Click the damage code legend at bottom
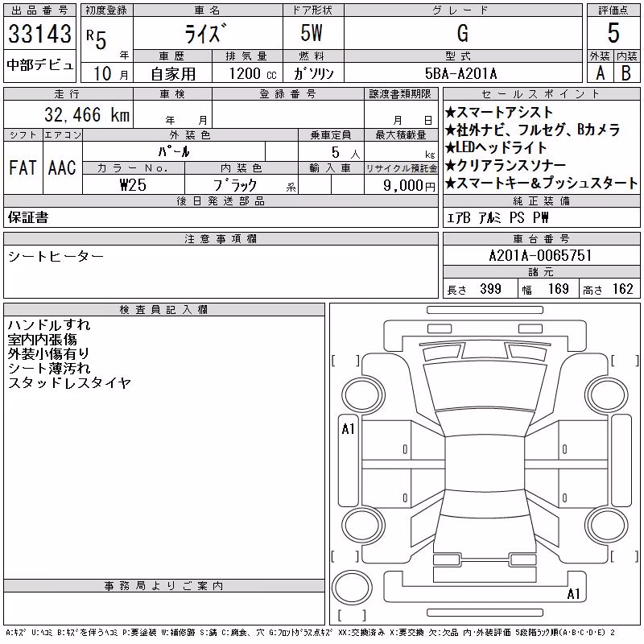 (310, 633)
